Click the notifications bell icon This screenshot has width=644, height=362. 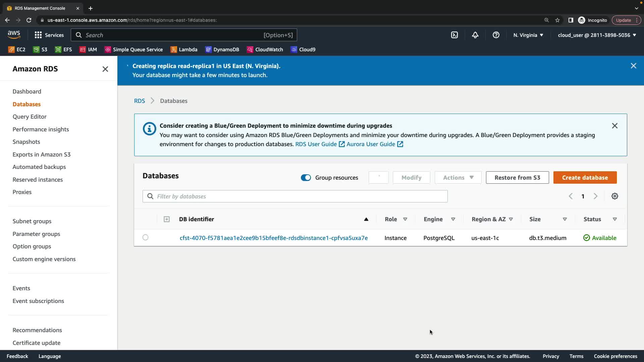pyautogui.click(x=475, y=35)
